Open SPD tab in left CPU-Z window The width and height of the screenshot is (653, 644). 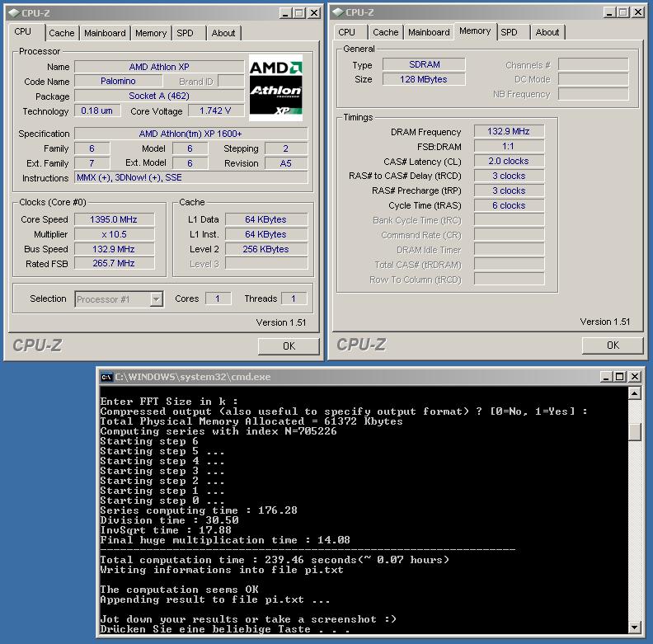pos(185,33)
